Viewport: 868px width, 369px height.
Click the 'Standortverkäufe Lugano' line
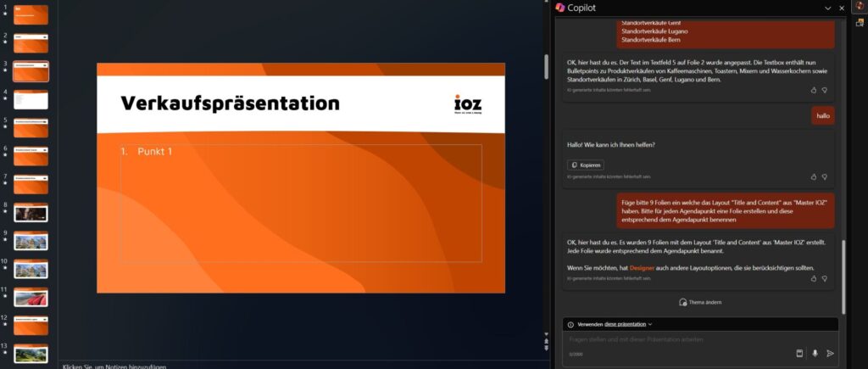pyautogui.click(x=655, y=31)
